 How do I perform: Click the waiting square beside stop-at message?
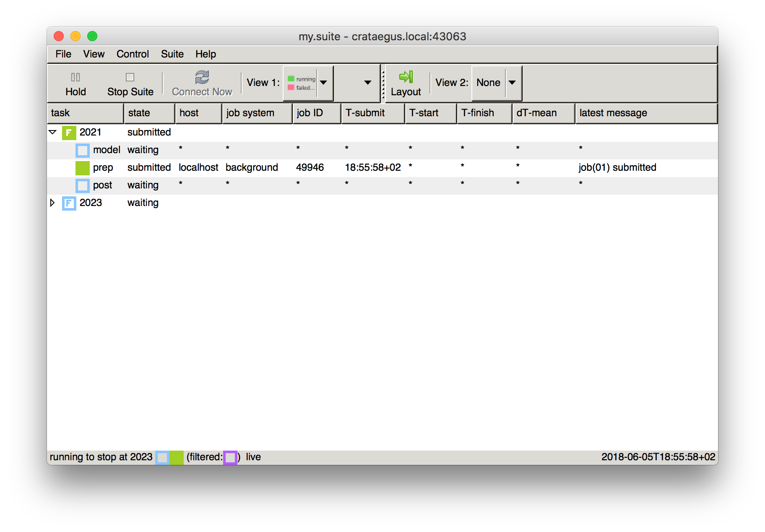162,457
